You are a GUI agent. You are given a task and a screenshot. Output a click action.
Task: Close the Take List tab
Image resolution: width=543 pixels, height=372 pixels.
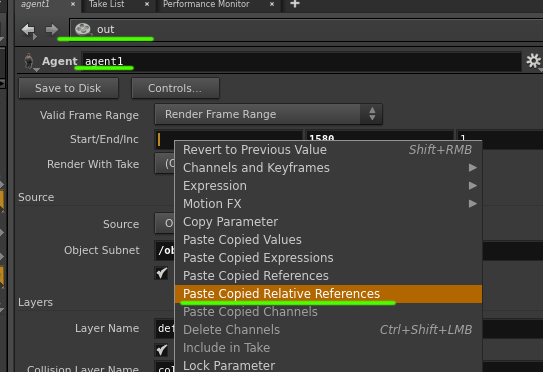147,4
